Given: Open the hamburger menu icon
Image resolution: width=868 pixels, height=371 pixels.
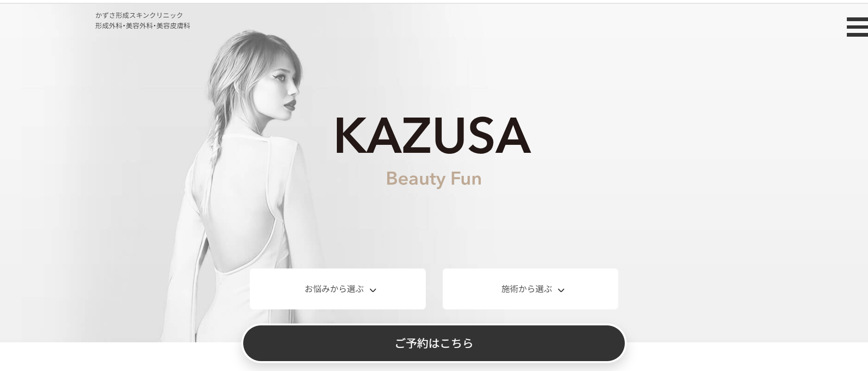Looking at the screenshot, I should [857, 27].
